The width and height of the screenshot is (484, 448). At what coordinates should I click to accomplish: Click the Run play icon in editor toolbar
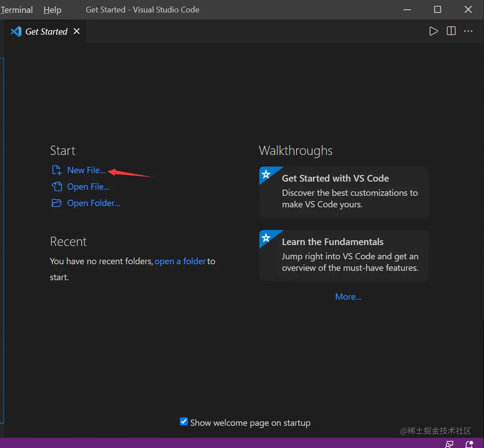pyautogui.click(x=433, y=31)
